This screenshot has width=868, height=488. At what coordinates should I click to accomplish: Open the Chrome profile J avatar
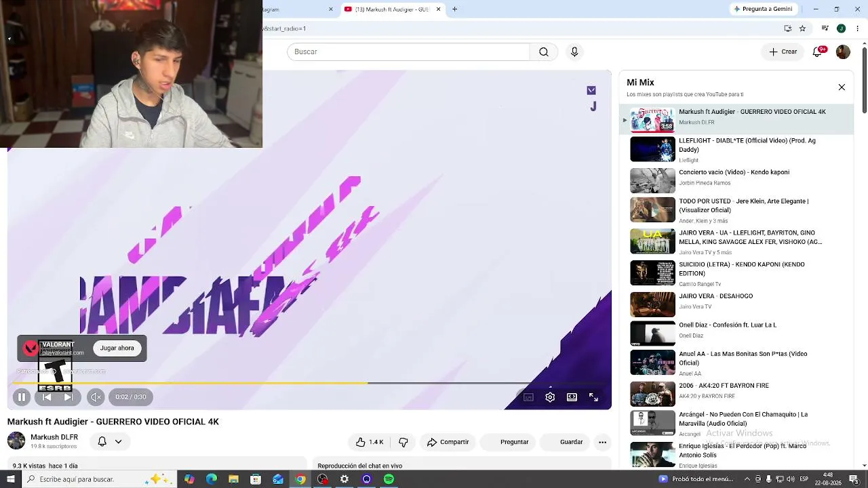point(841,28)
